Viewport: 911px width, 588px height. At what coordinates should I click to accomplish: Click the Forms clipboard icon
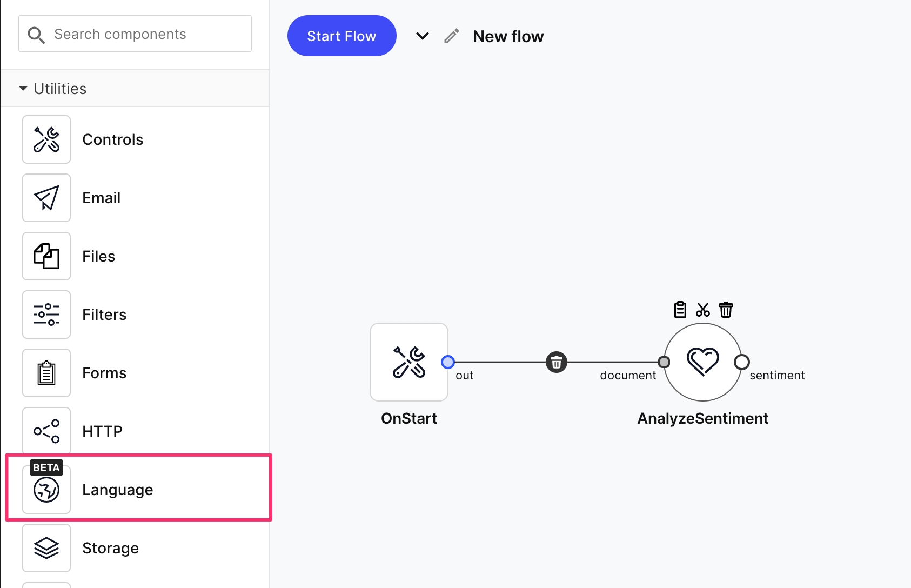pos(46,373)
